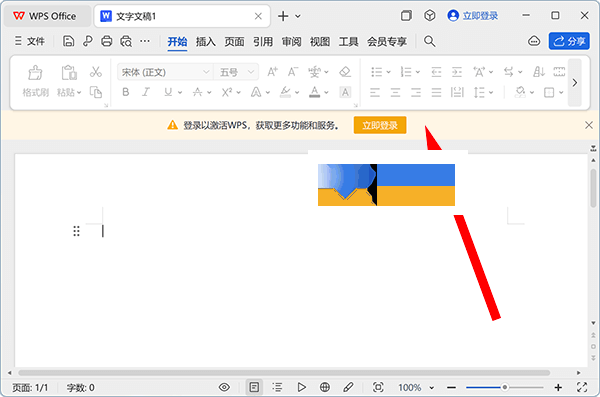600x397 pixels.
Task: Toggle align left
Action: 375,92
